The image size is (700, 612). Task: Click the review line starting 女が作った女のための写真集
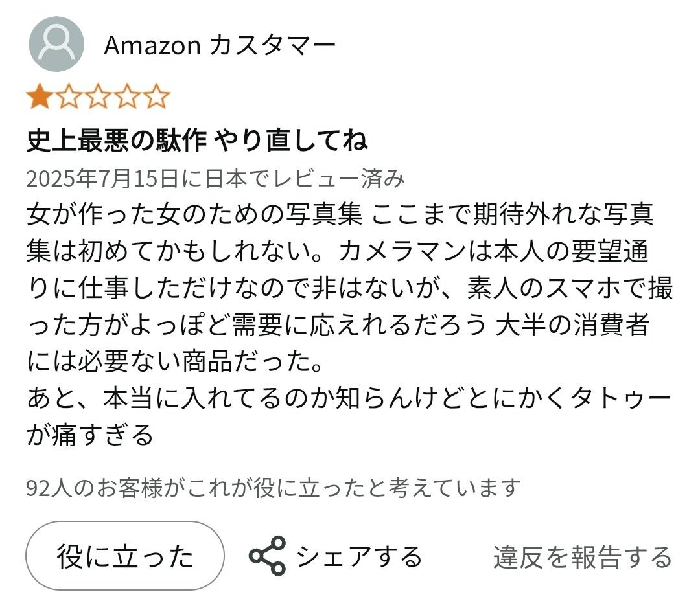(340, 214)
